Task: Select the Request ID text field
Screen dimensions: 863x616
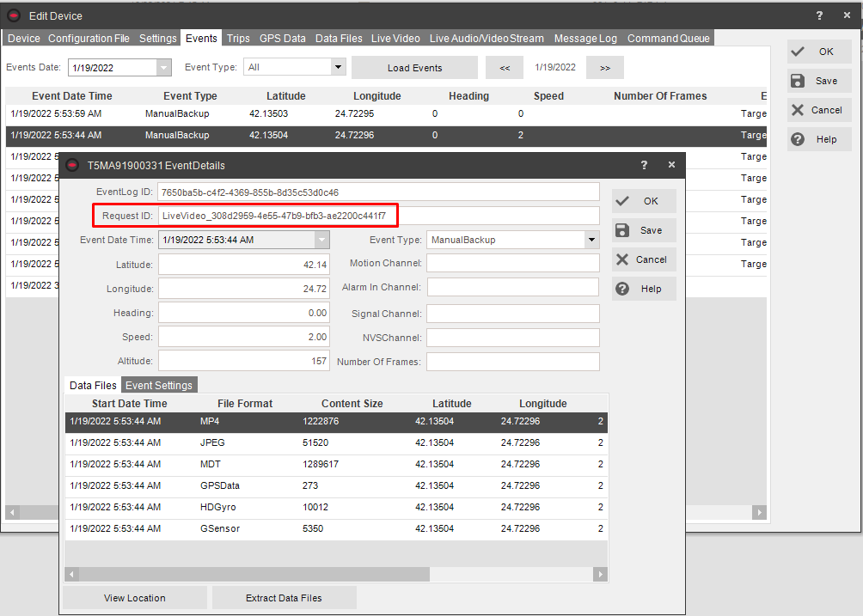Action: (382, 215)
